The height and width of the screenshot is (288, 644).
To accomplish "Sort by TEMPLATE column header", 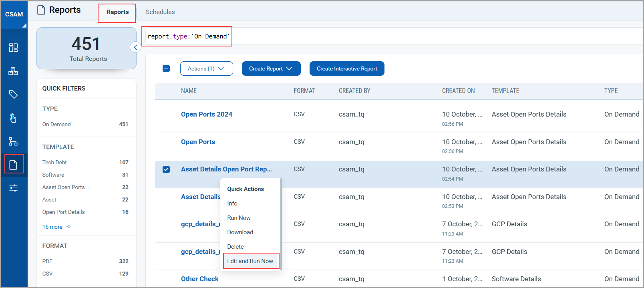I will pos(505,91).
